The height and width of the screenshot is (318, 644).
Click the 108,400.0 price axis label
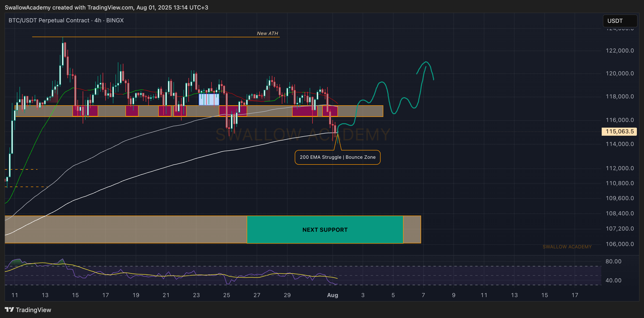click(x=620, y=213)
